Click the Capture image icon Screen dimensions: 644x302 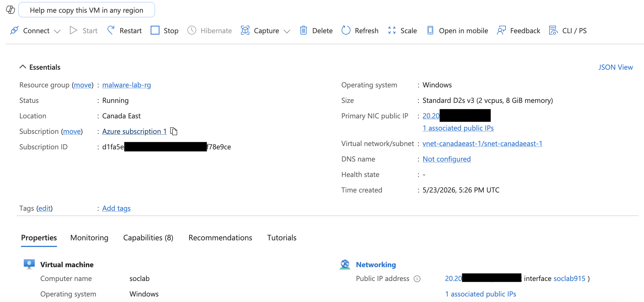pos(245,30)
